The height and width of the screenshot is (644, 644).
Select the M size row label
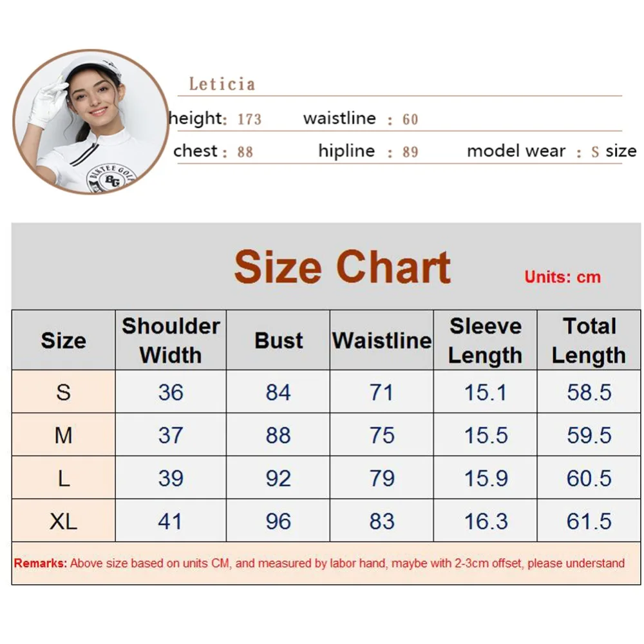click(64, 435)
